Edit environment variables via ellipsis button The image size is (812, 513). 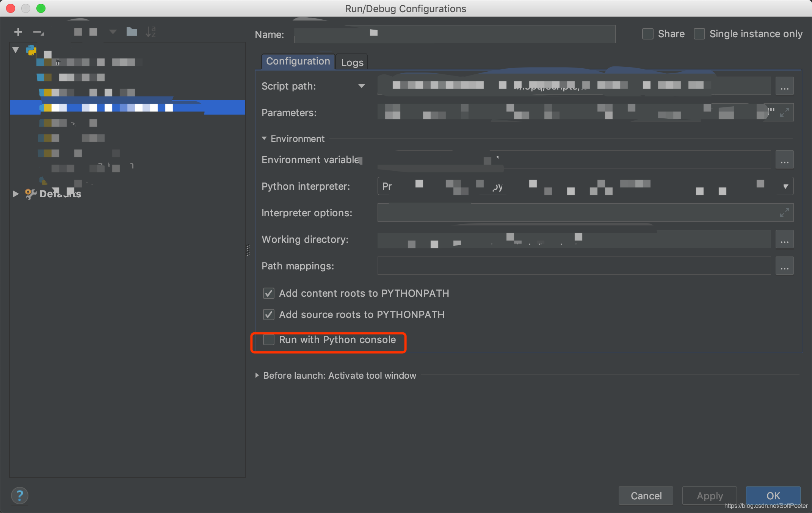[x=784, y=160]
